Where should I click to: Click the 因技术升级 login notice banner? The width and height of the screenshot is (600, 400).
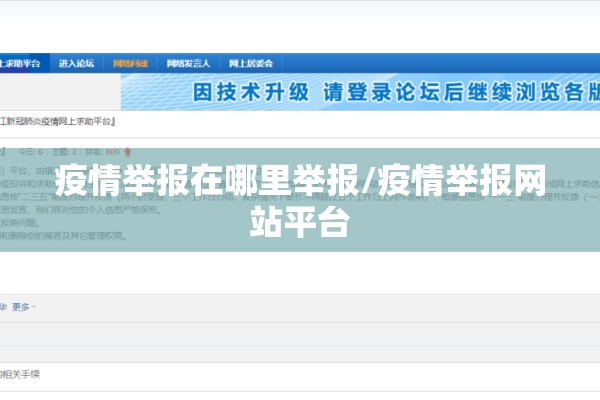[x=360, y=92]
